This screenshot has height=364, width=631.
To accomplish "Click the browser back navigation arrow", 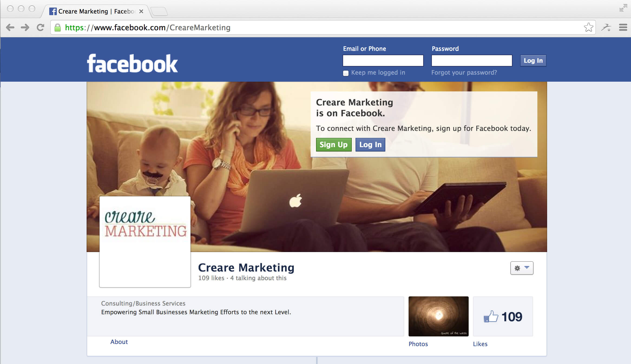I will [x=10, y=27].
